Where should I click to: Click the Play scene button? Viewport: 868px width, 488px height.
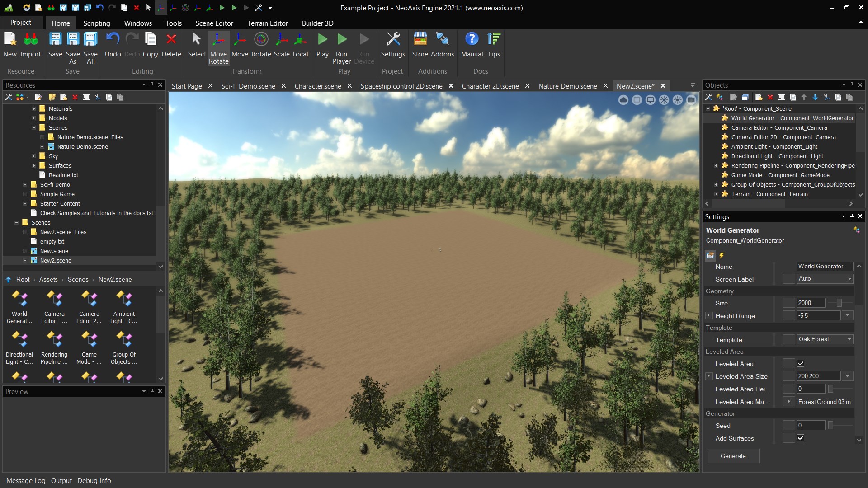322,39
